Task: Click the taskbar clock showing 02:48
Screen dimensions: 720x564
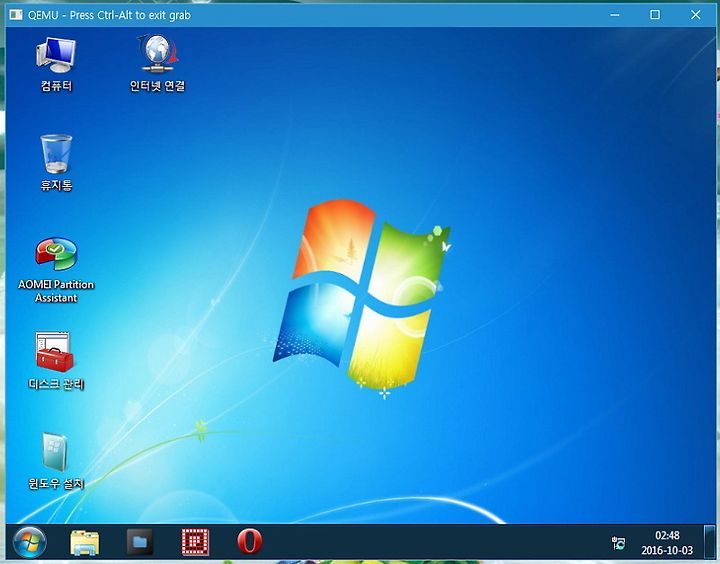Action: pos(667,542)
